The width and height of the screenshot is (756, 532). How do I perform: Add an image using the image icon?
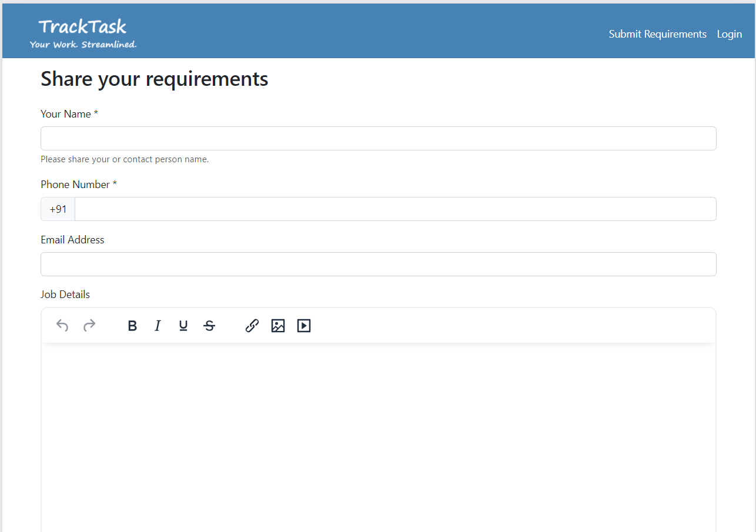click(x=278, y=326)
